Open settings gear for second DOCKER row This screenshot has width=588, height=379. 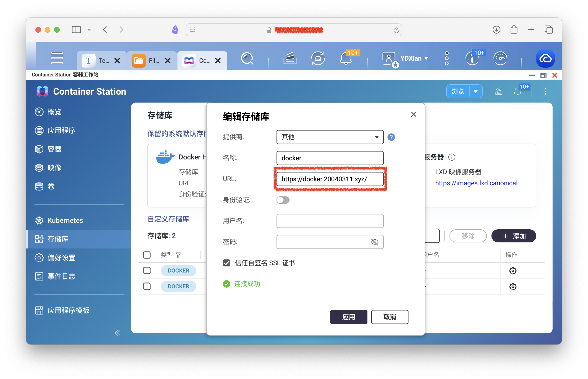513,286
